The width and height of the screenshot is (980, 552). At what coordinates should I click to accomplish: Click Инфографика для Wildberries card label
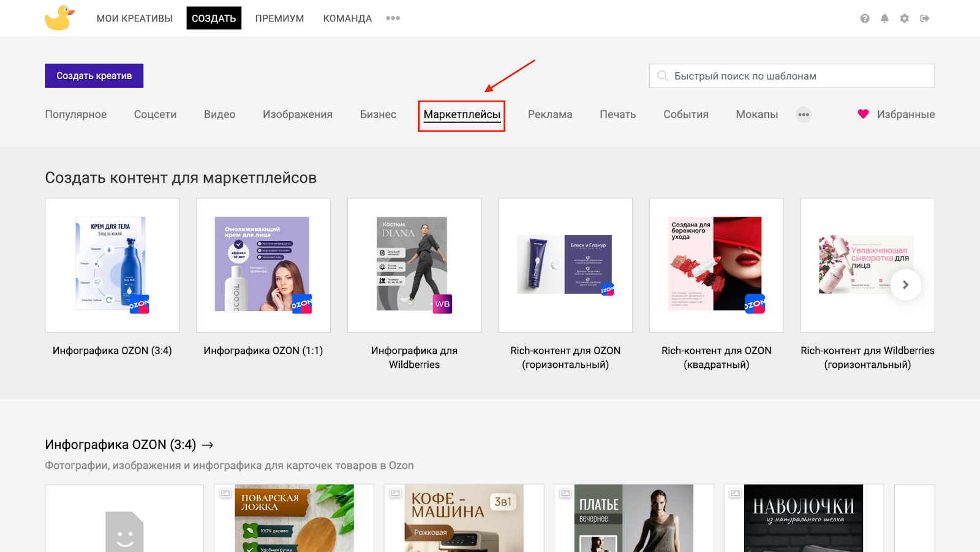414,357
